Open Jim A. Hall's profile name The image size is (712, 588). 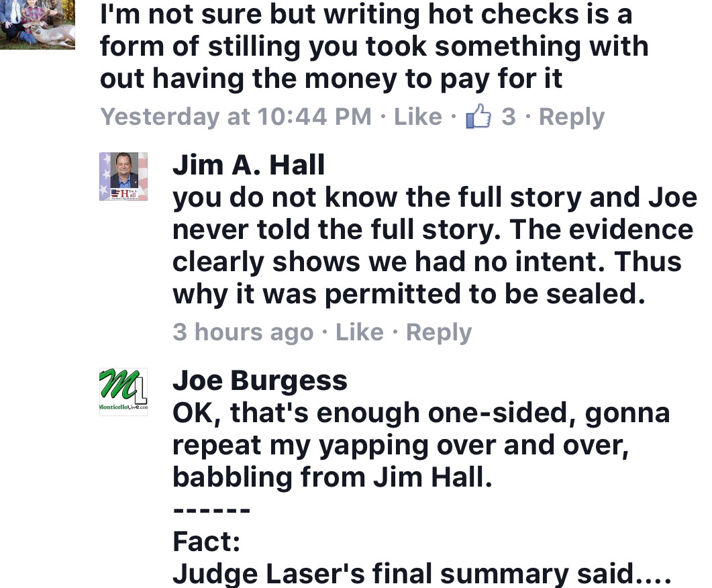point(248,164)
